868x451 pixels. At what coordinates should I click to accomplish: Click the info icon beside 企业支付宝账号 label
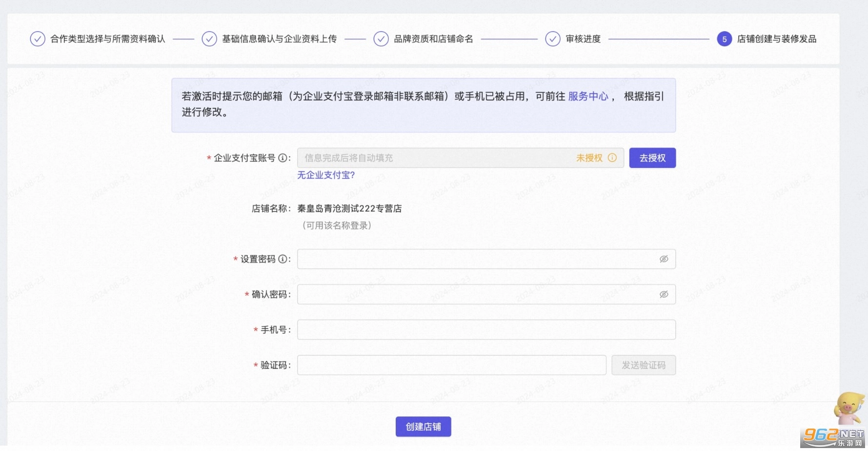283,158
